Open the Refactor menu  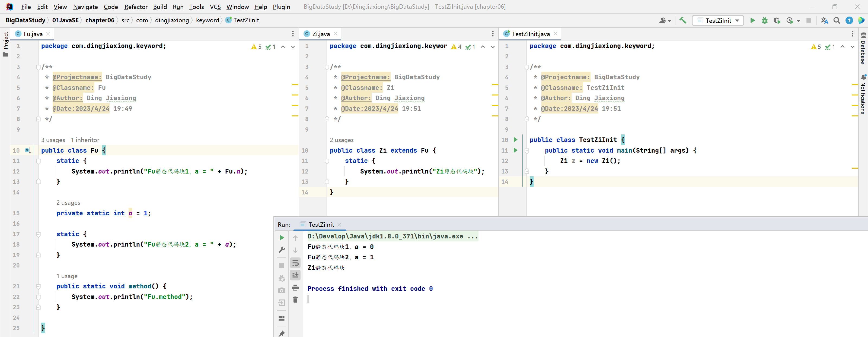click(x=136, y=7)
